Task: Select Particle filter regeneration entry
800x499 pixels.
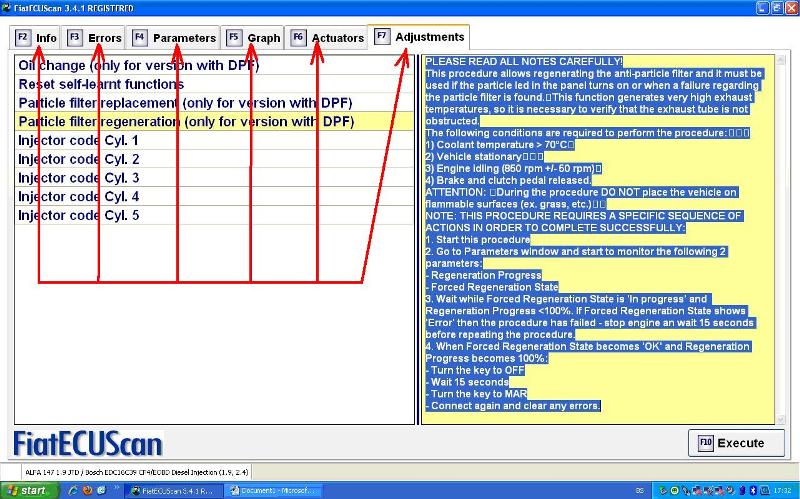Action: (214, 122)
